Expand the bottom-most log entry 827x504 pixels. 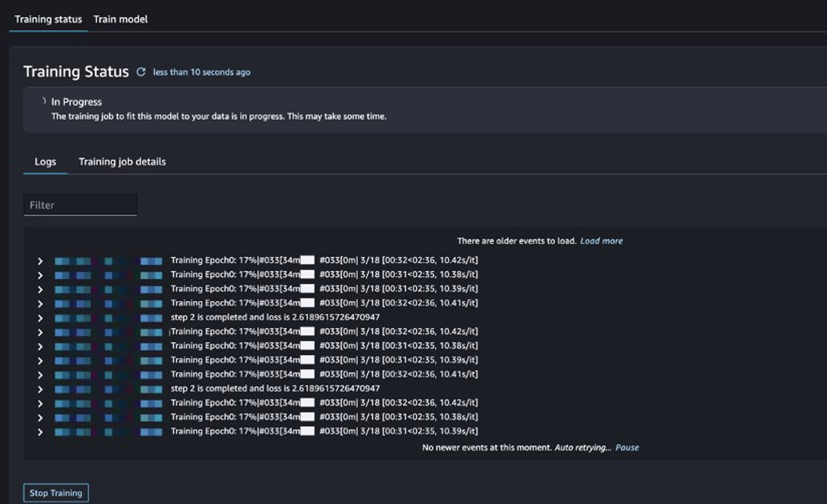(40, 432)
